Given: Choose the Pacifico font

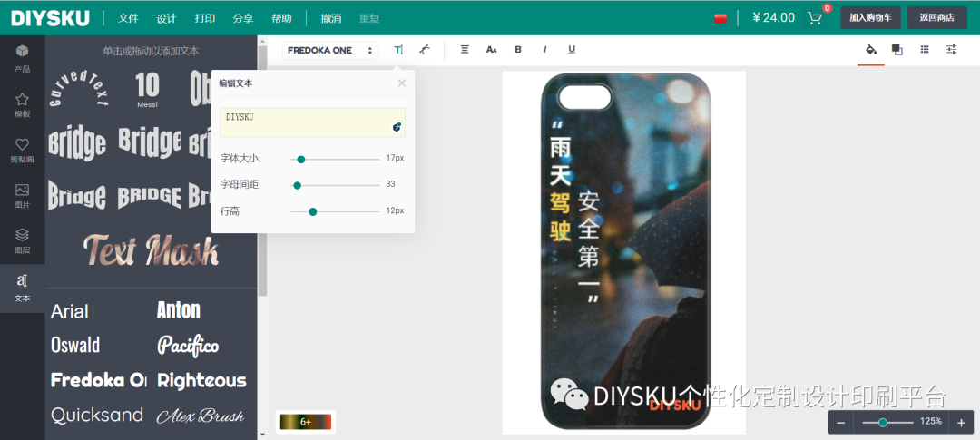Looking at the screenshot, I should (188, 345).
